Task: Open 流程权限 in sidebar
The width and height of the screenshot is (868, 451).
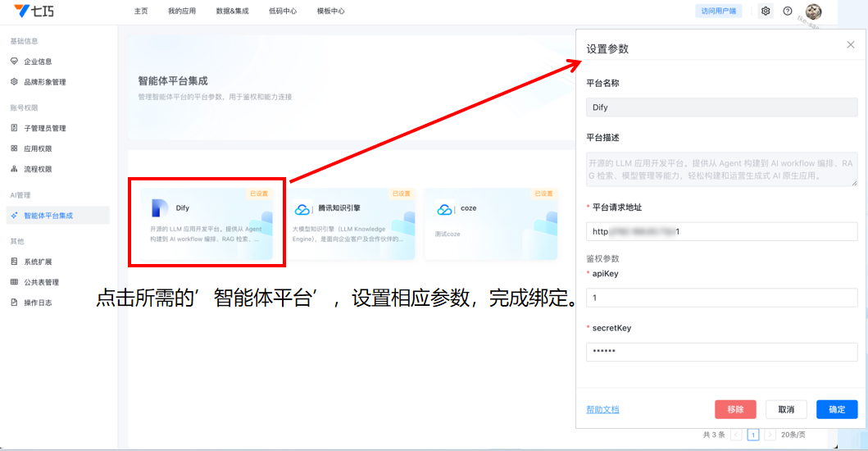Action: (38, 169)
